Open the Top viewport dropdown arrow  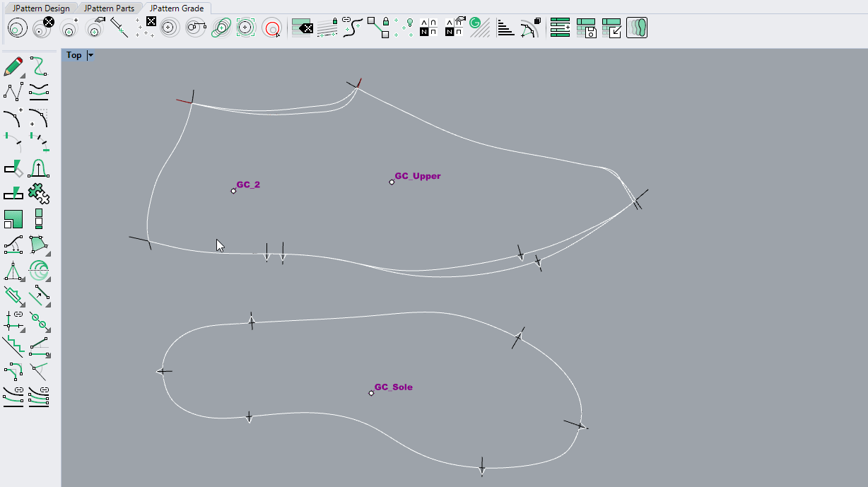pos(90,55)
